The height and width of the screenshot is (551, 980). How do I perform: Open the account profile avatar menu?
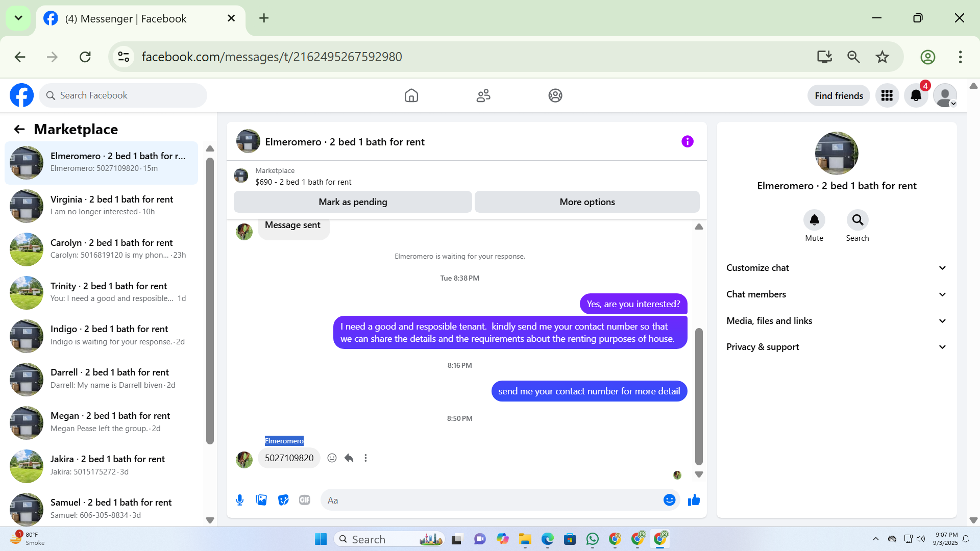click(x=945, y=95)
